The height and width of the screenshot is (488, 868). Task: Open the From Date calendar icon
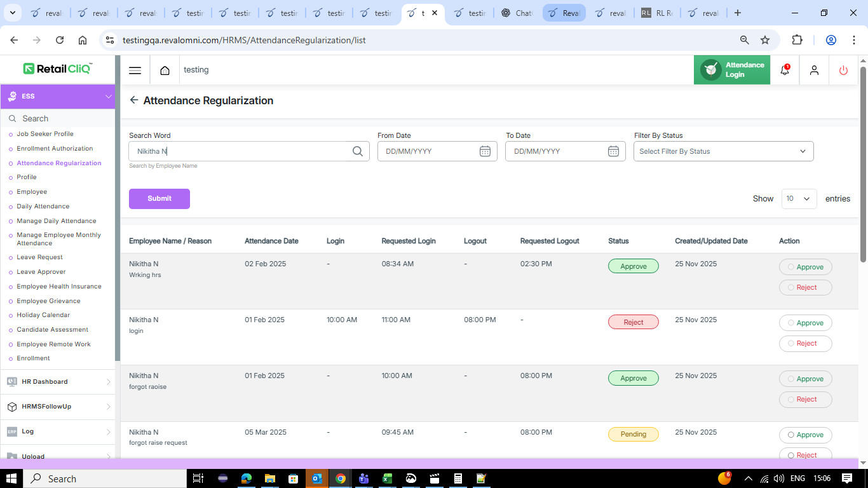[485, 151]
